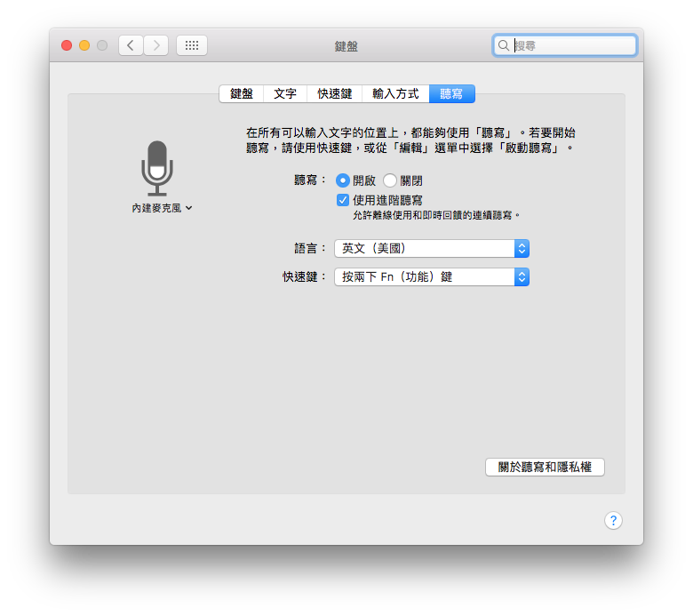Viewport: 693px width, 616px height.
Task: Click the 關於聽寫和隱私權 button
Action: [545, 467]
